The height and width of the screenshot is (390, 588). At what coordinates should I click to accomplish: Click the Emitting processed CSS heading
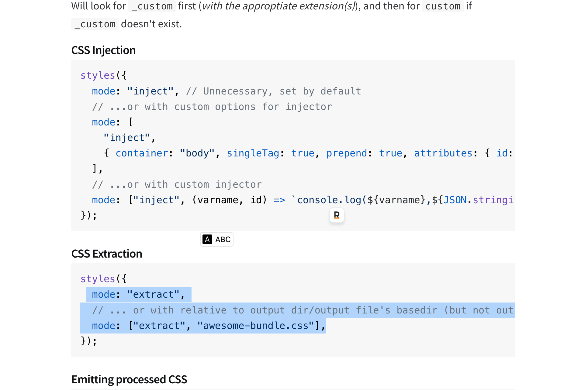[129, 380]
